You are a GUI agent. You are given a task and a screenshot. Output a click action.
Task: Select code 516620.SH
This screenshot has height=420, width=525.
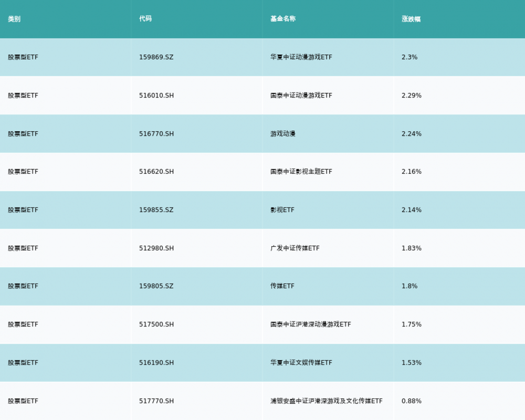click(x=156, y=172)
